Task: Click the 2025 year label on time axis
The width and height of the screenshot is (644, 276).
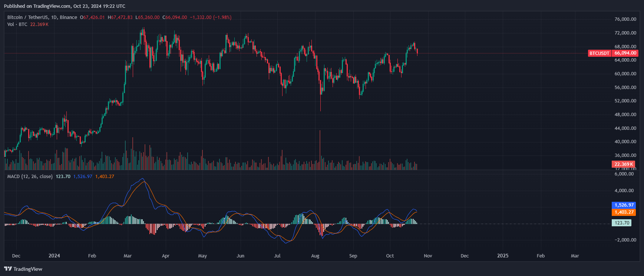Action: (x=503, y=256)
